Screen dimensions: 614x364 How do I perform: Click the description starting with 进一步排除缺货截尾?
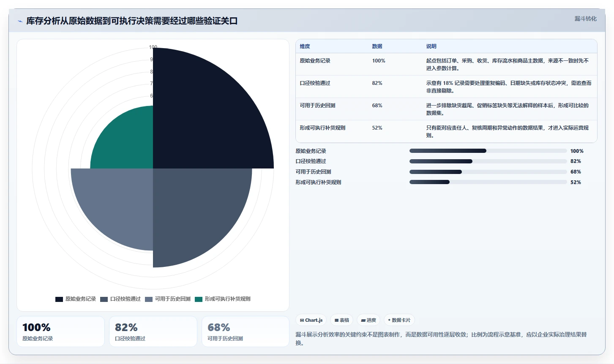tap(507, 109)
